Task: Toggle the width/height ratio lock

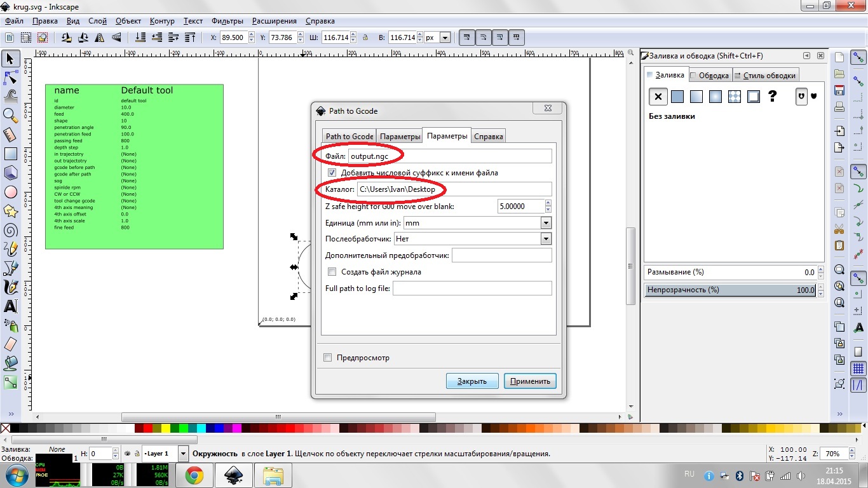Action: [365, 37]
